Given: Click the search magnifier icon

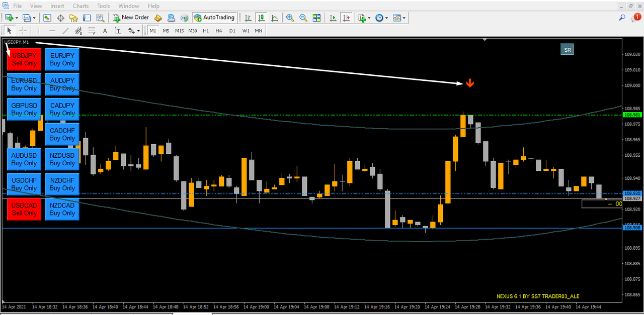Looking at the screenshot, I should tap(622, 18).
